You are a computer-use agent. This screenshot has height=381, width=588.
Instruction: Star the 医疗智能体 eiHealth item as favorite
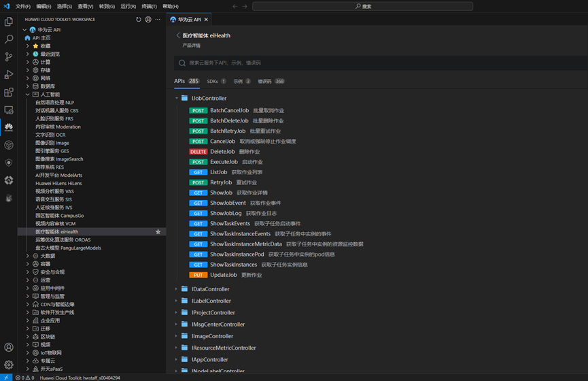coord(158,232)
